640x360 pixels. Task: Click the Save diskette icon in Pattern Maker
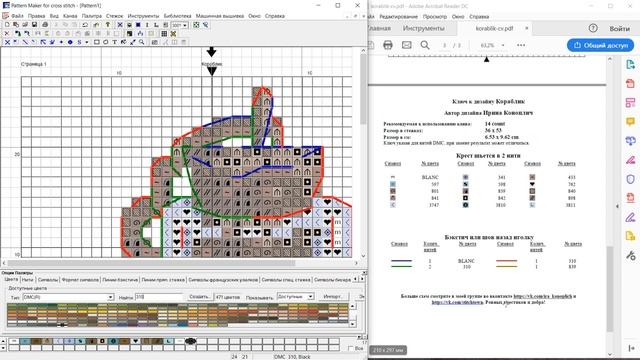[x=34, y=25]
